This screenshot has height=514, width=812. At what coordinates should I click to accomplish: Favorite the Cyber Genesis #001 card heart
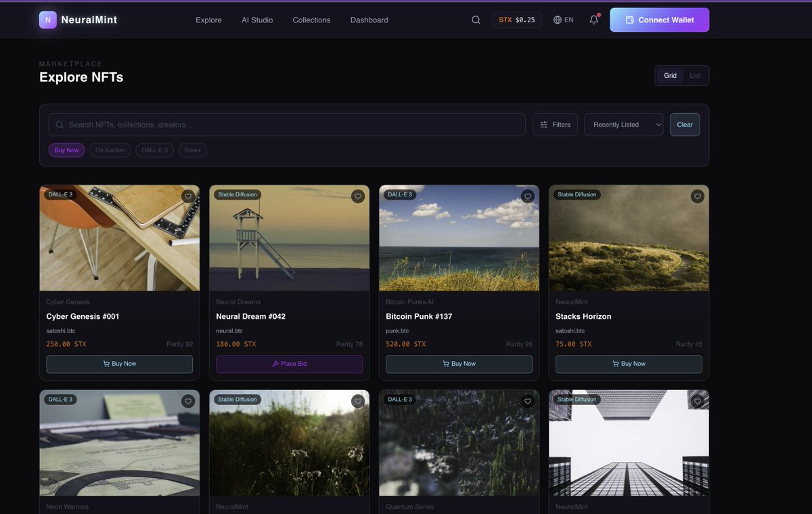click(188, 196)
